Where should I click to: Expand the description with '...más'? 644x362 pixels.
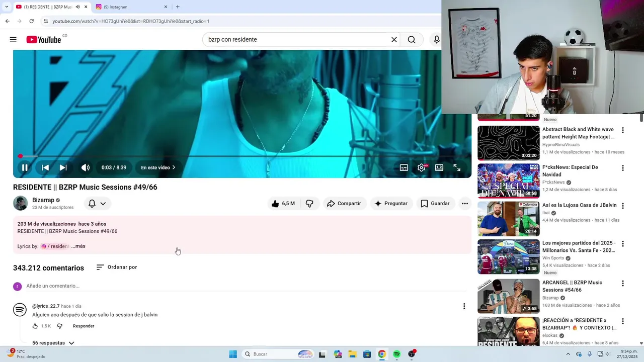tap(78, 246)
